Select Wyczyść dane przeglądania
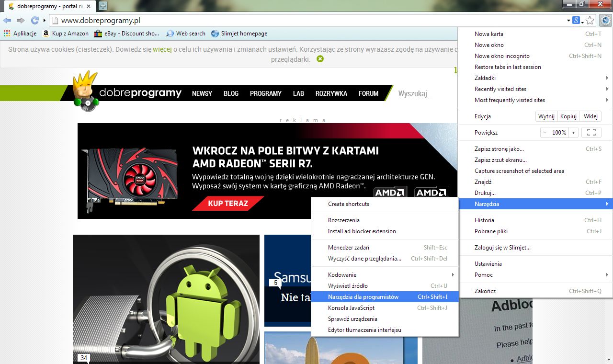This screenshot has width=613, height=364. (x=385, y=259)
